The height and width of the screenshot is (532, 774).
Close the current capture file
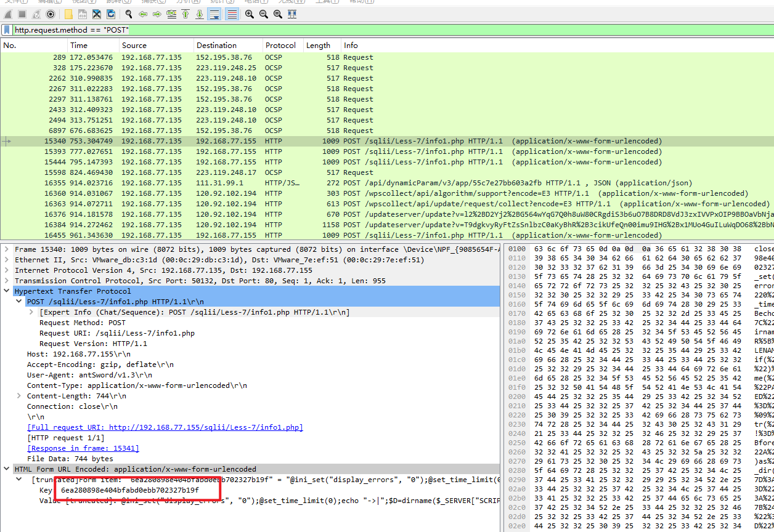[x=97, y=14]
